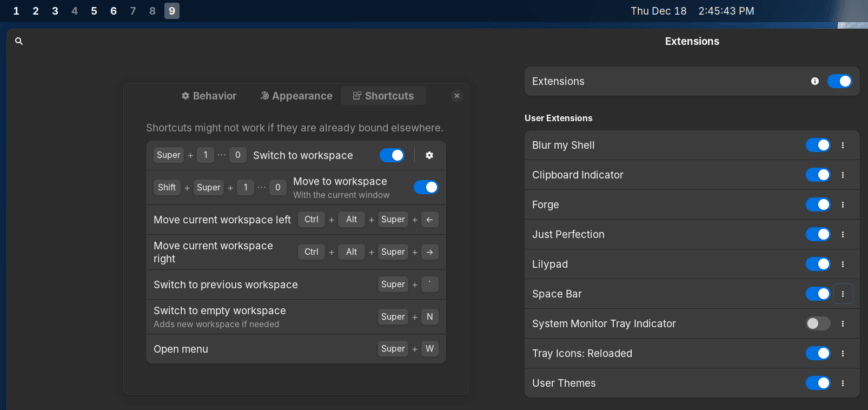Expand Lilypad extension options menu
Viewport: 868px width, 410px height.
pos(843,264)
